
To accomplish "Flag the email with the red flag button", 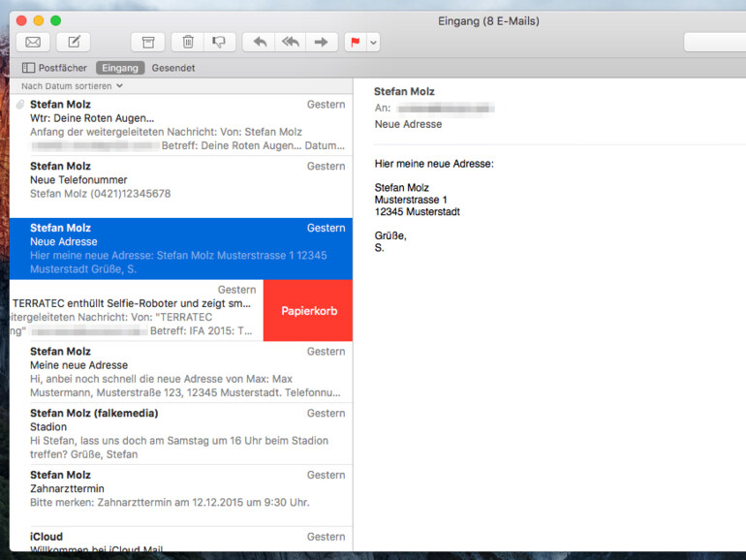I will point(355,42).
